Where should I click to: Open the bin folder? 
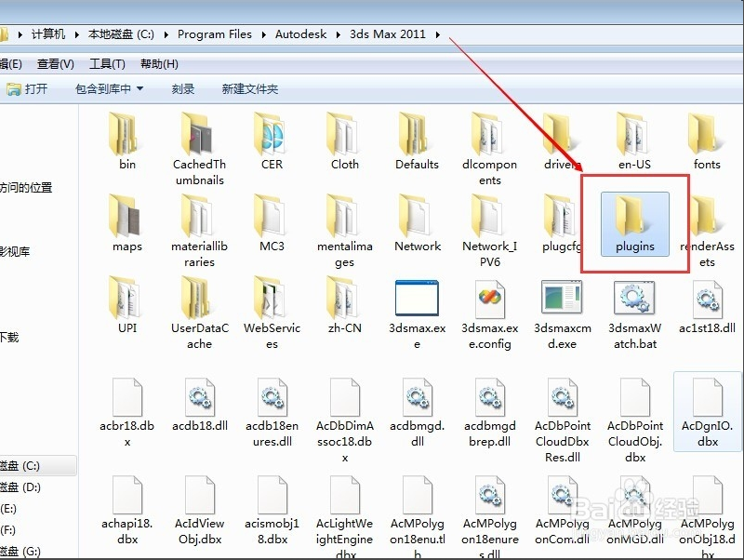tap(126, 140)
